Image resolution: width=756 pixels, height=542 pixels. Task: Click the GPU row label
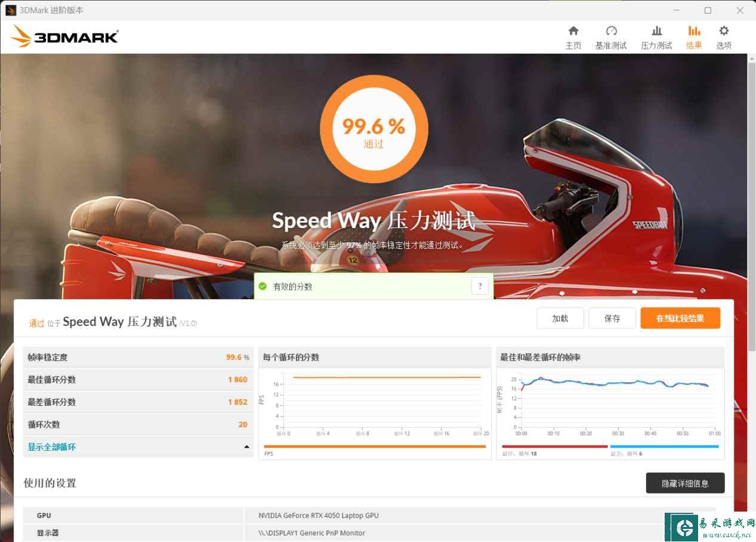click(x=44, y=516)
